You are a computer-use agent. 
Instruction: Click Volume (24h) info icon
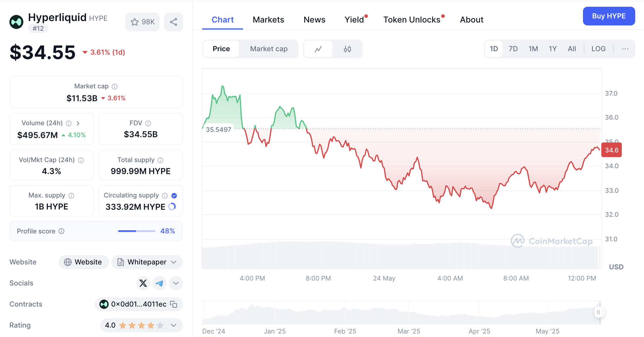(x=69, y=123)
